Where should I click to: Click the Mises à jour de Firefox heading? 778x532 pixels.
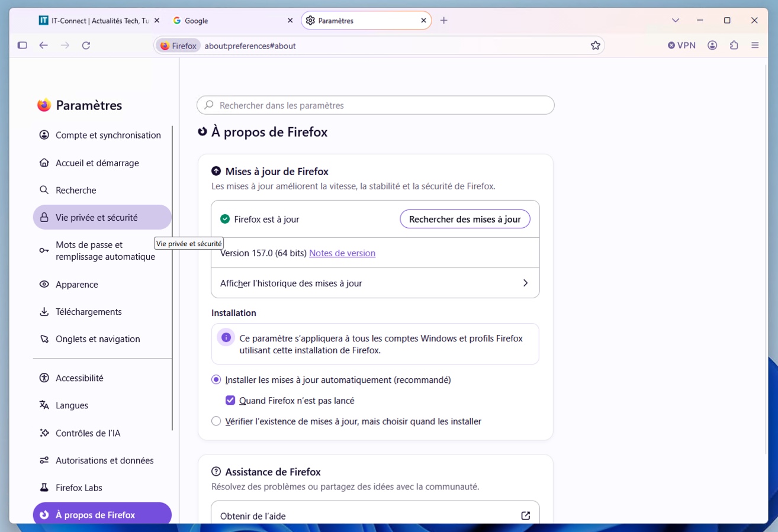277,172
